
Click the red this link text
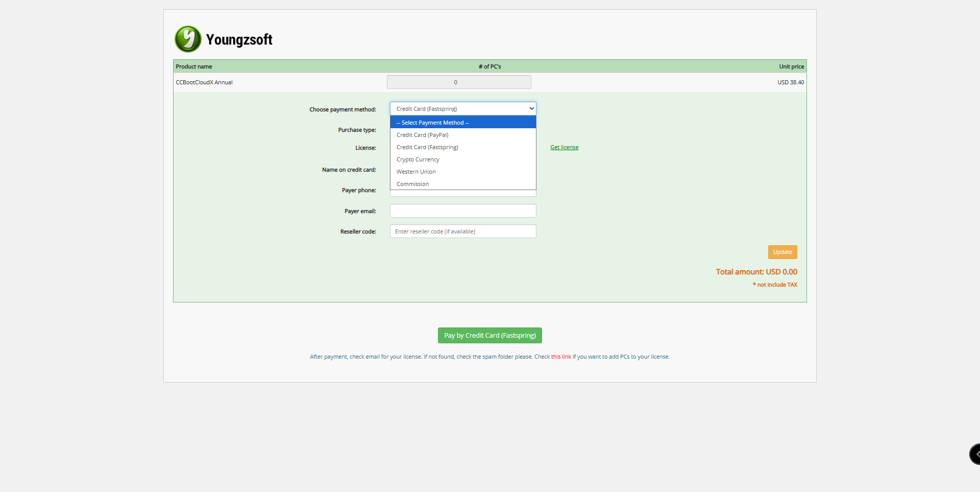(x=560, y=357)
